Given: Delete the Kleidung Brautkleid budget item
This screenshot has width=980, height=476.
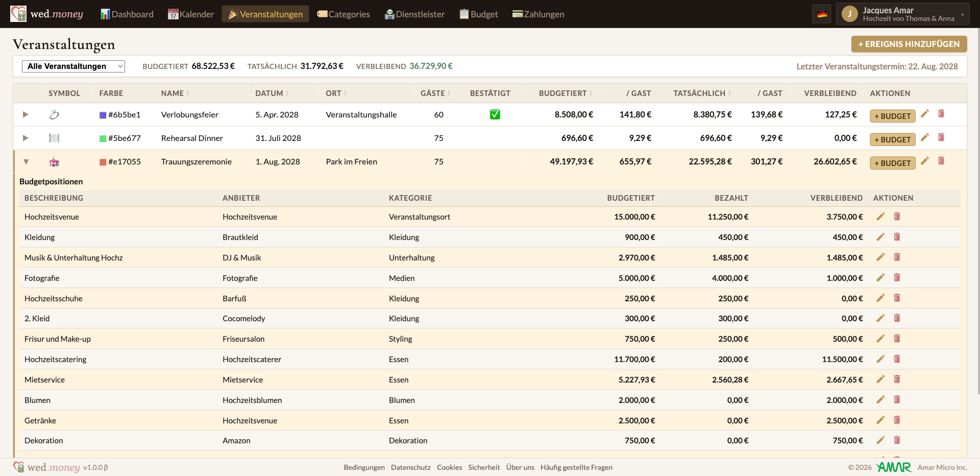Looking at the screenshot, I should pyautogui.click(x=897, y=236).
